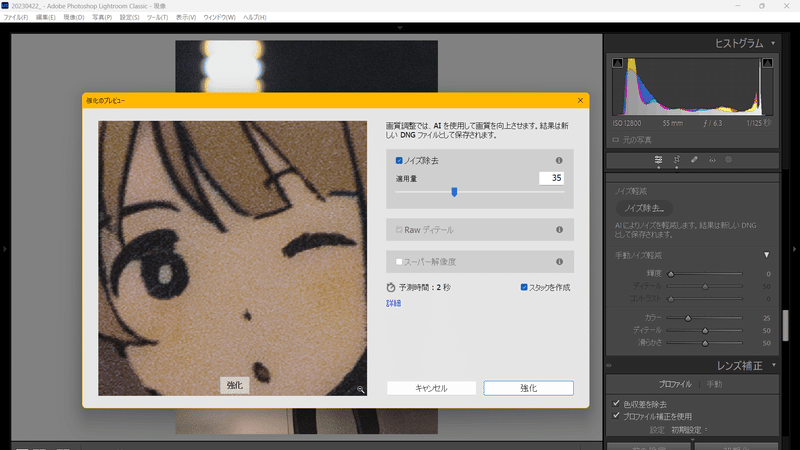
Task: Click info icon for スーパー解像度
Action: coord(559,261)
